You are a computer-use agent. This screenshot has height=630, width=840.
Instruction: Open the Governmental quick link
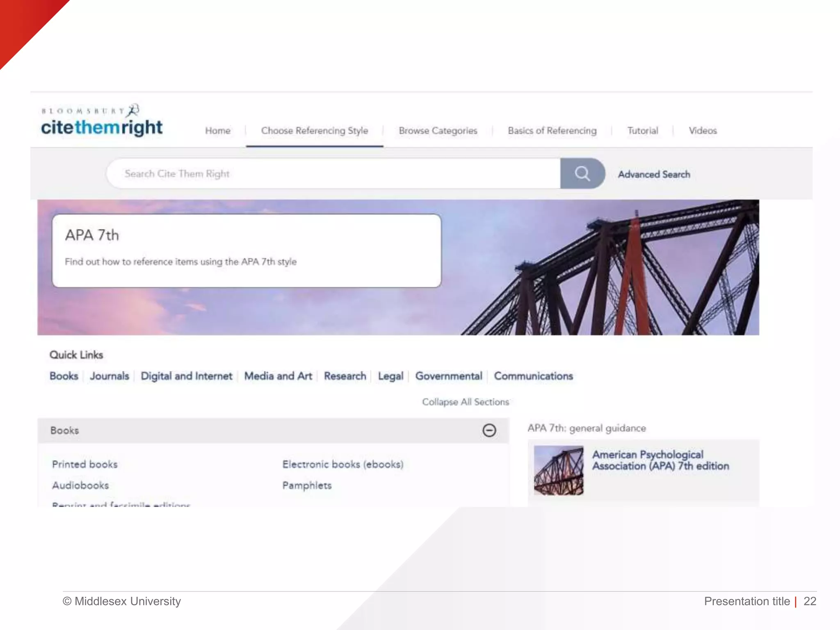tap(449, 376)
